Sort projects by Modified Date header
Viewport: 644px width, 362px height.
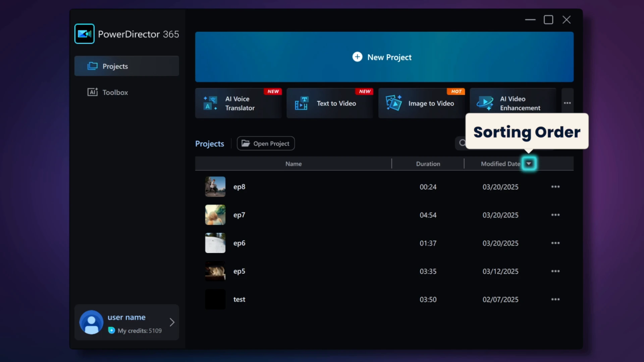tap(500, 164)
